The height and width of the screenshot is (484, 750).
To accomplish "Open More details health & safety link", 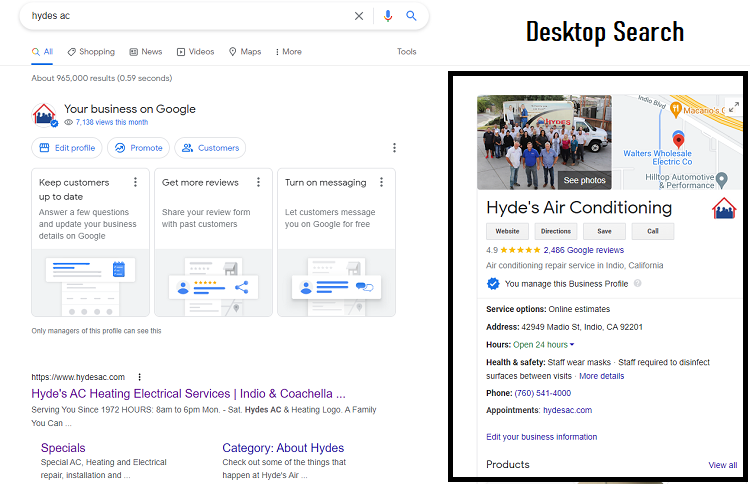I will (602, 376).
